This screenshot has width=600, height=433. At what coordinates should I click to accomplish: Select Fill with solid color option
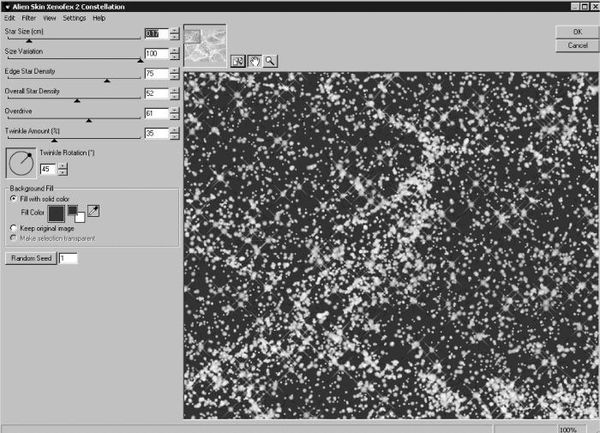point(13,198)
